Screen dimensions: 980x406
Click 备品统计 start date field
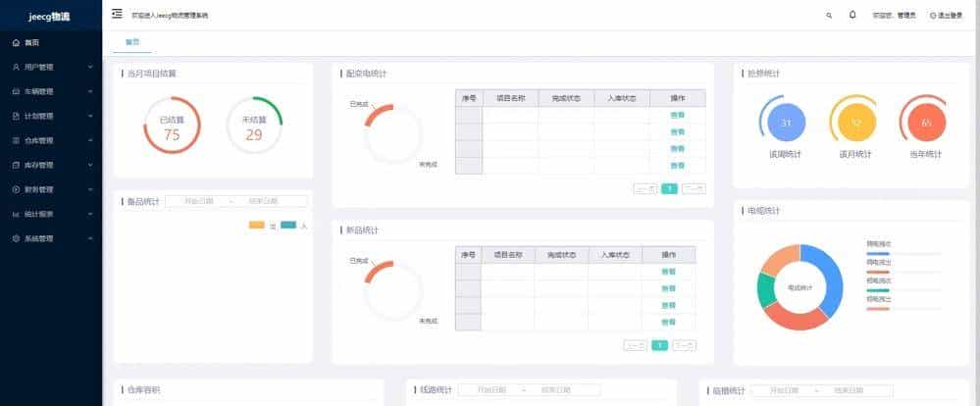[x=198, y=201]
